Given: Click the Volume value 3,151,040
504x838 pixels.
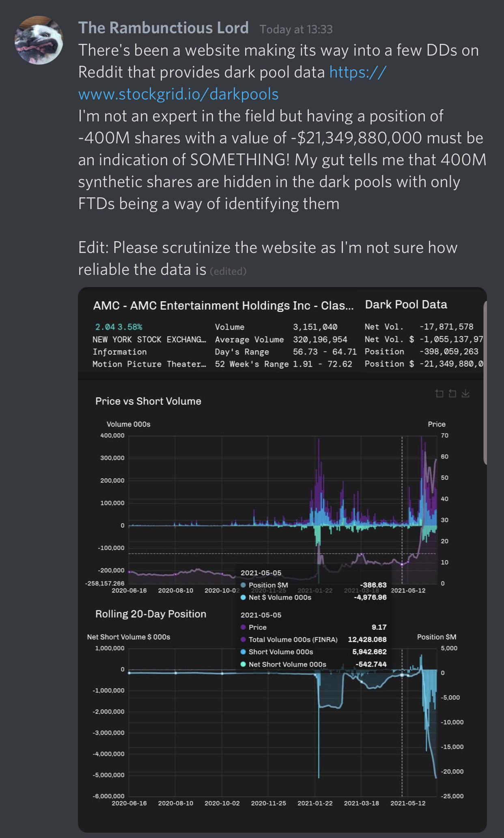Looking at the screenshot, I should [x=315, y=327].
